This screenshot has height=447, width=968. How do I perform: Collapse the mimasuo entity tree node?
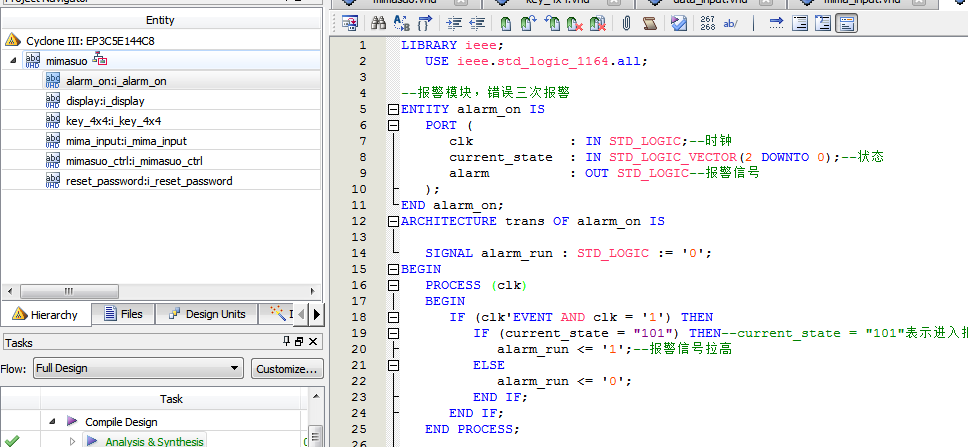(x=14, y=61)
